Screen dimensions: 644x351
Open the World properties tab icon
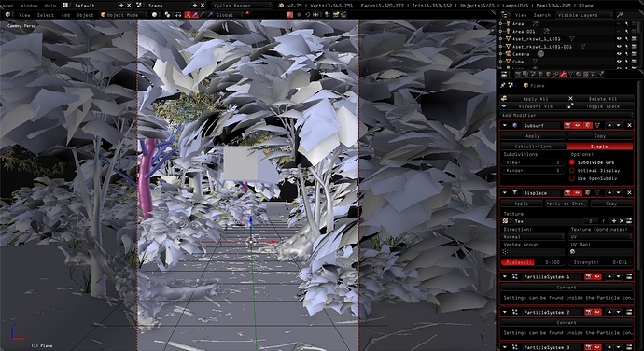click(x=540, y=75)
